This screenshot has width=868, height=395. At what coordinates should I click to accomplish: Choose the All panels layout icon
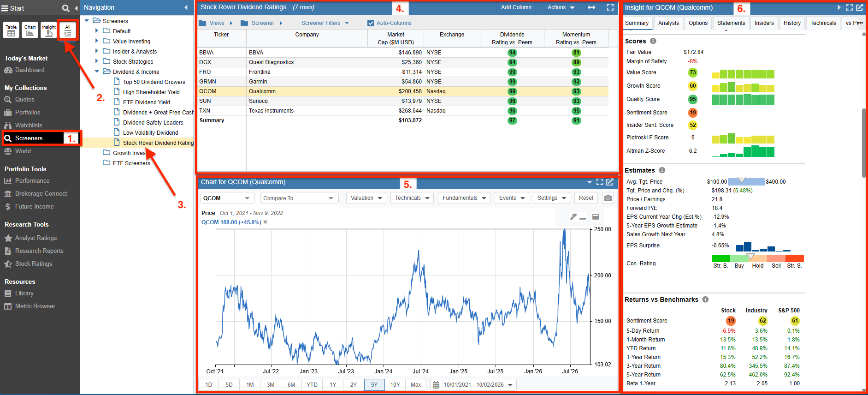(x=68, y=30)
